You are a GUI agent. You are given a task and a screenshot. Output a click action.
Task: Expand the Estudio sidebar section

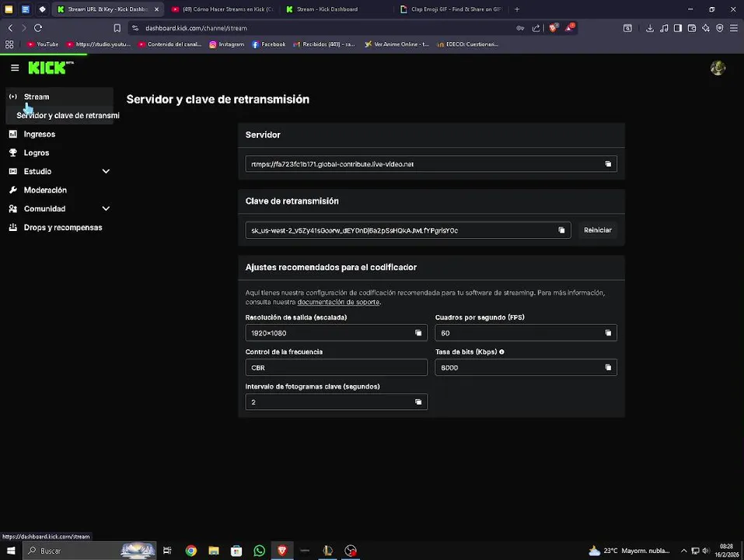click(x=106, y=171)
